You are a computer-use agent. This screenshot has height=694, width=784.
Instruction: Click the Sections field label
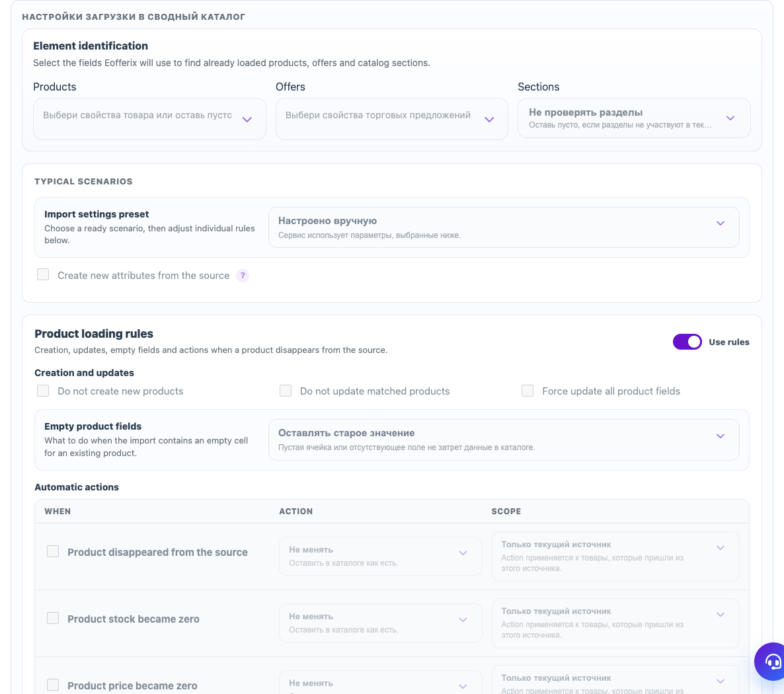[x=539, y=87]
